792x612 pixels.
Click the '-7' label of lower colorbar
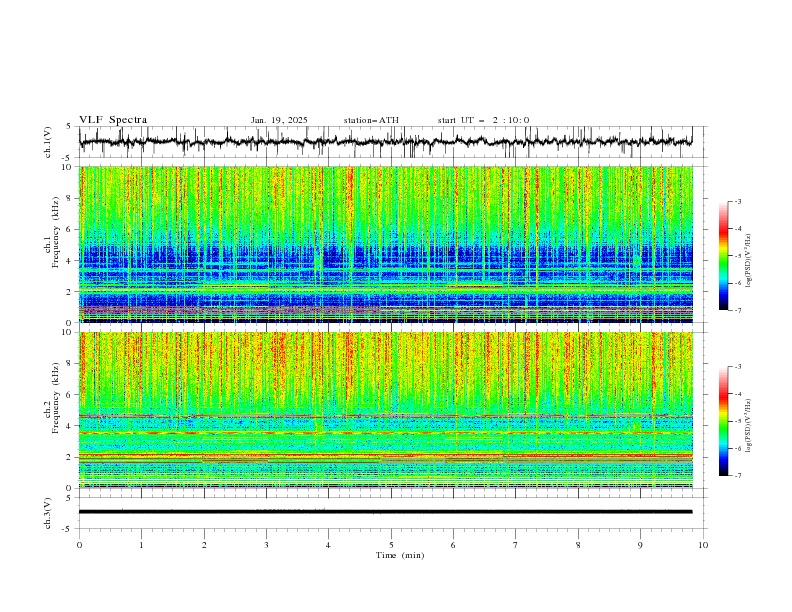click(x=738, y=476)
